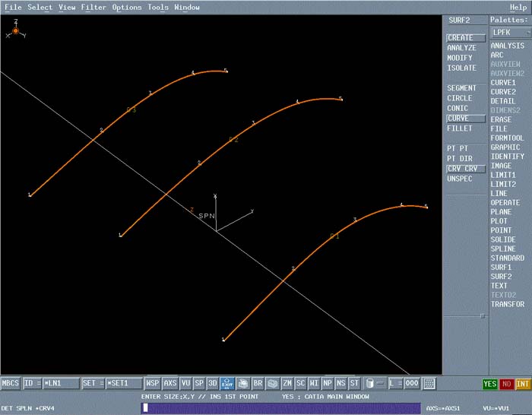The height and width of the screenshot is (415, 532).
Task: Click the C3 curve label
Action: tap(131, 109)
